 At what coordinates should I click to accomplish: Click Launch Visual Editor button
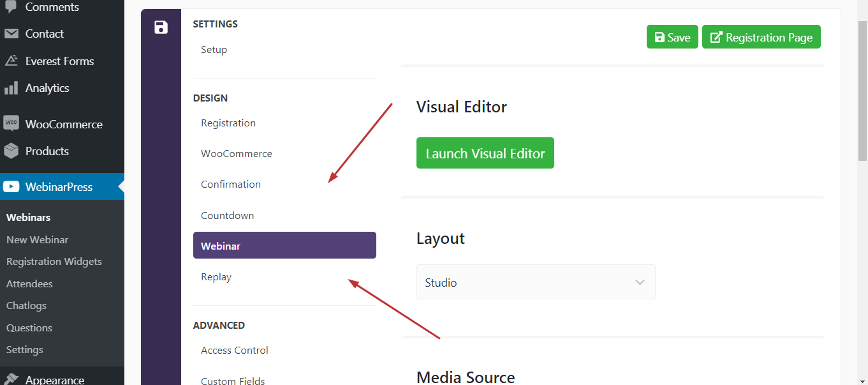pyautogui.click(x=485, y=153)
